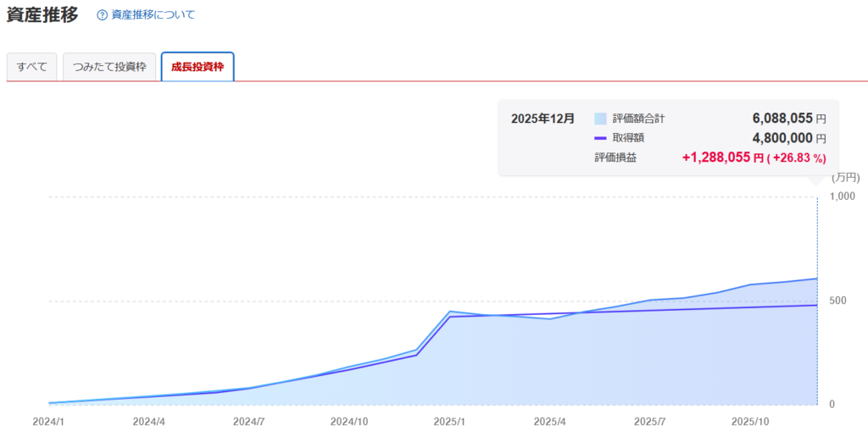
Task: Click the 2024/7 x-axis label
Action: point(249,421)
